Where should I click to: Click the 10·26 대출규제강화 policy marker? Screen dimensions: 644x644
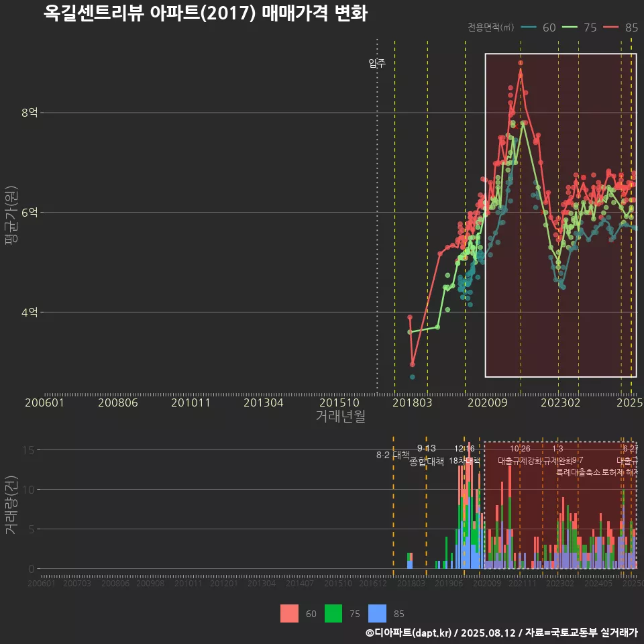click(520, 455)
